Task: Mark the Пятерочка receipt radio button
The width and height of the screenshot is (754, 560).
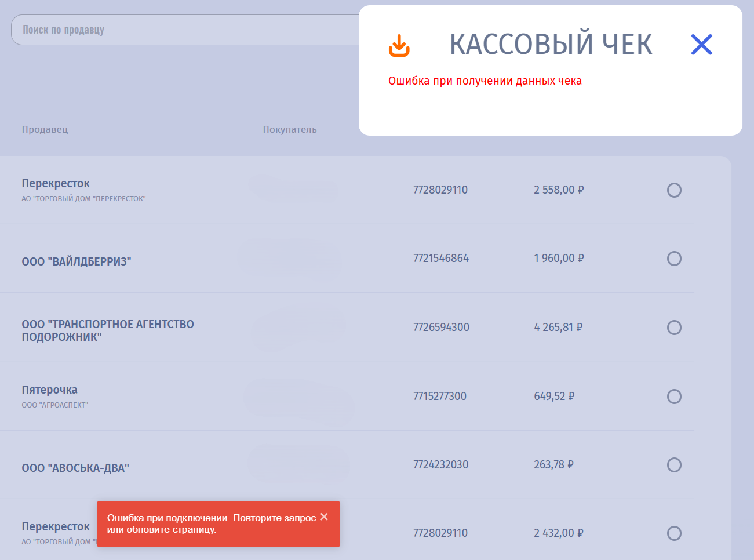Action: [674, 397]
